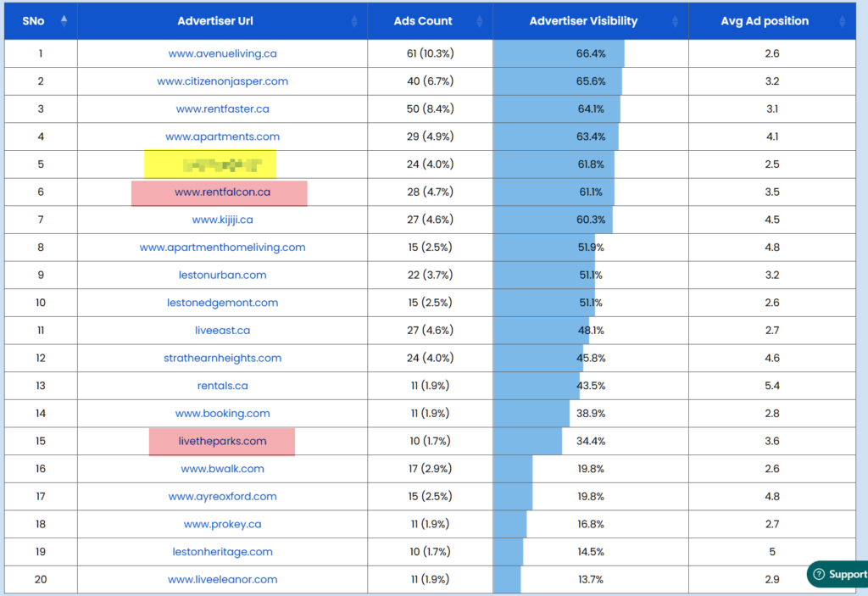Open the Support chat button
This screenshot has height=596, width=868.
tap(838, 574)
